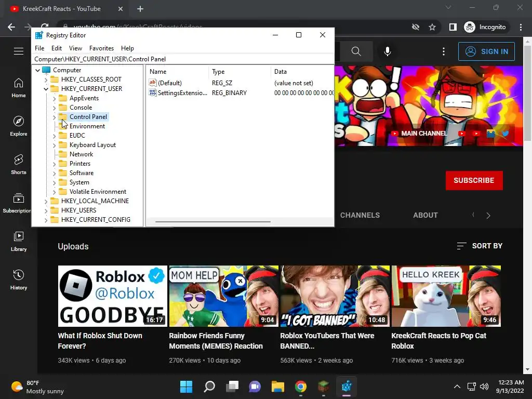The width and height of the screenshot is (532, 399).
Task: Collapse HKEY_CURRENT_USER key
Action: click(46, 89)
